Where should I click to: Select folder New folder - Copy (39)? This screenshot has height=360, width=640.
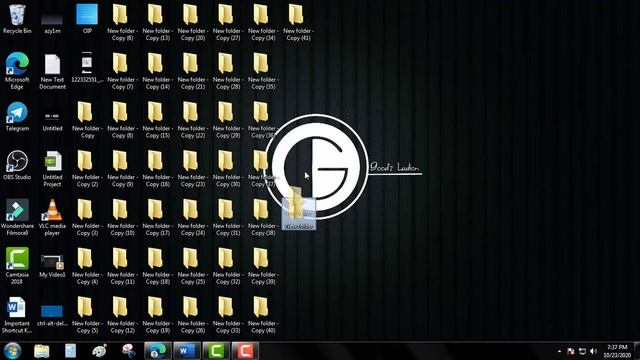click(263, 266)
